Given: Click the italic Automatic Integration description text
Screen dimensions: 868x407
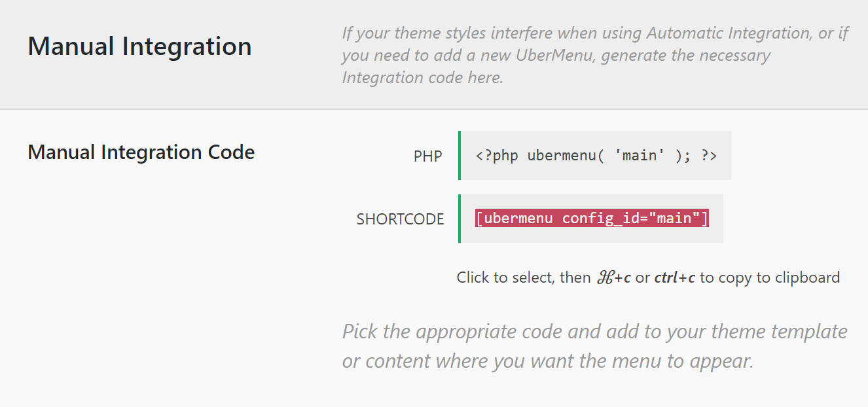Looking at the screenshot, I should tap(589, 55).
